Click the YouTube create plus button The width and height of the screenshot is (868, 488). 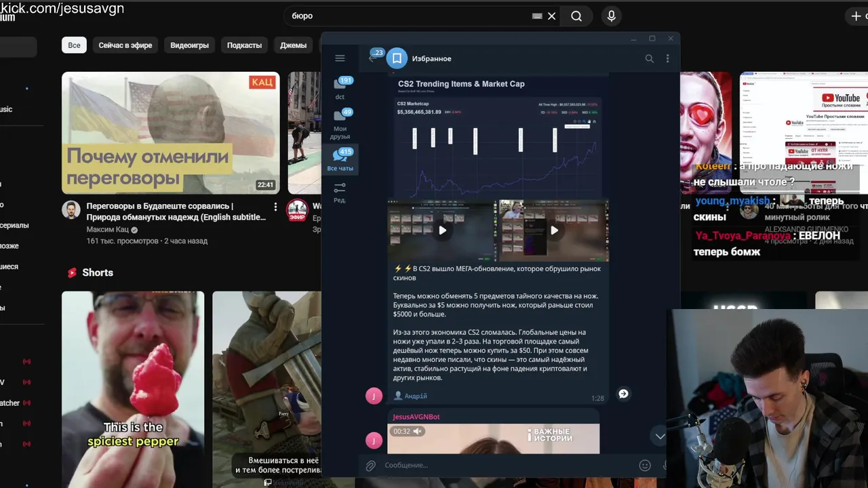(x=856, y=16)
